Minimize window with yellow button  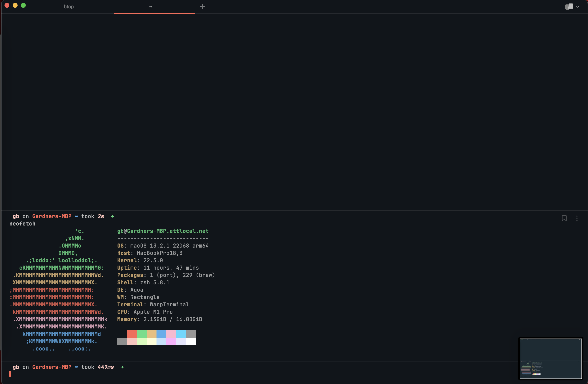[15, 6]
